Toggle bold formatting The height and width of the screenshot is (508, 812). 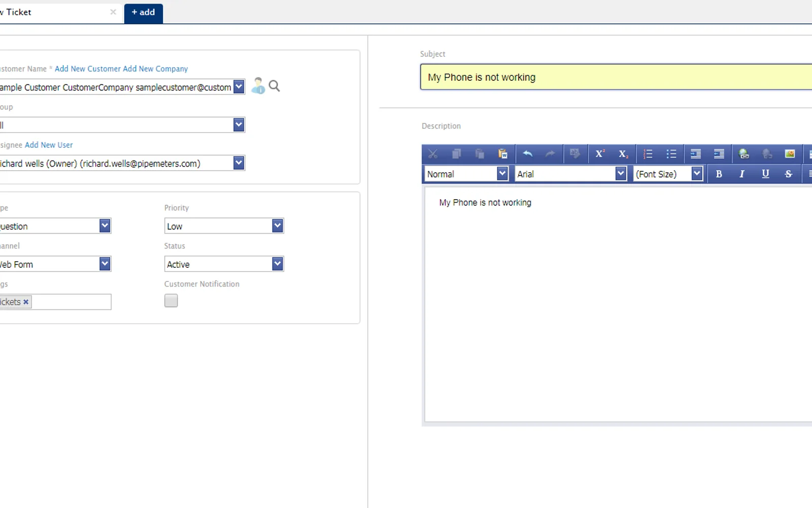[x=719, y=174]
